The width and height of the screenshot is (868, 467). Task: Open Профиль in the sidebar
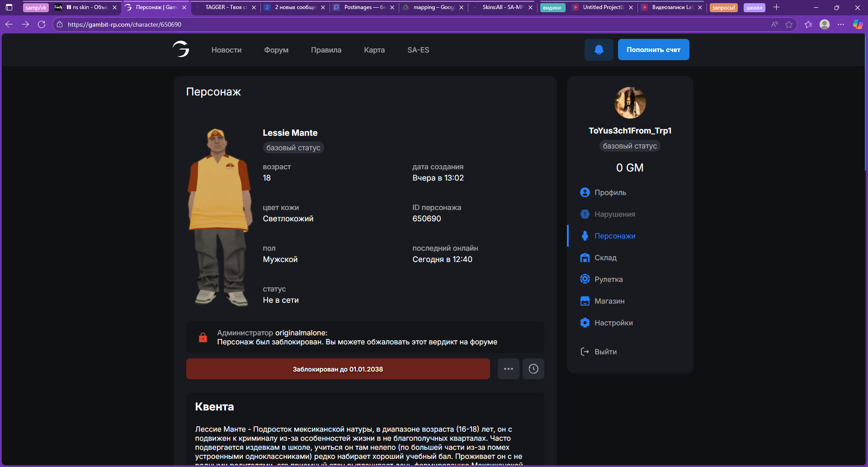pyautogui.click(x=610, y=192)
